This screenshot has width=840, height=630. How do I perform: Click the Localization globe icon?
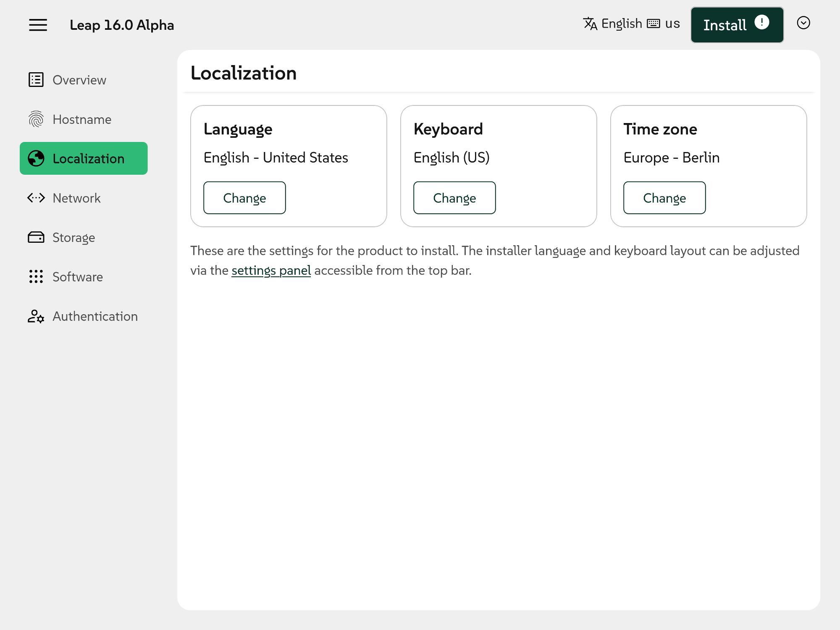tap(36, 159)
